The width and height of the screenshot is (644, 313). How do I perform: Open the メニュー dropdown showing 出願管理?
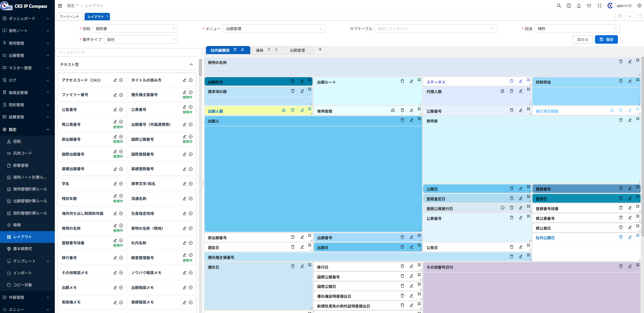[x=274, y=29]
